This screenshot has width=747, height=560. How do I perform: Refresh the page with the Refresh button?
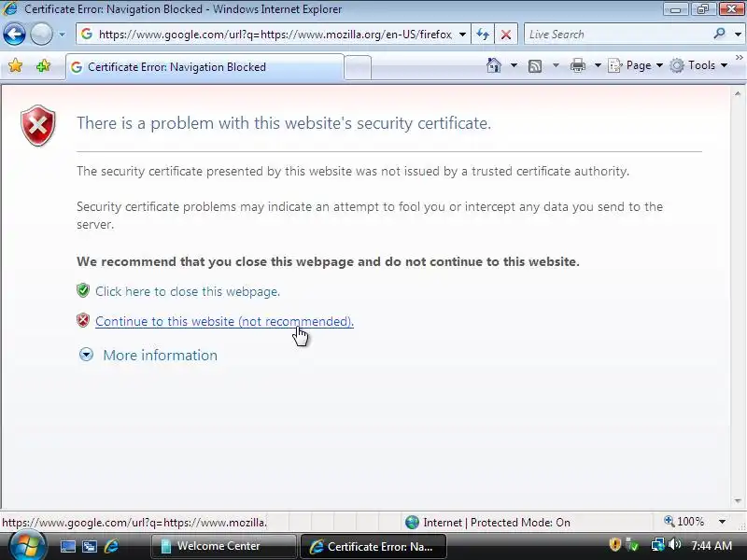coord(483,35)
